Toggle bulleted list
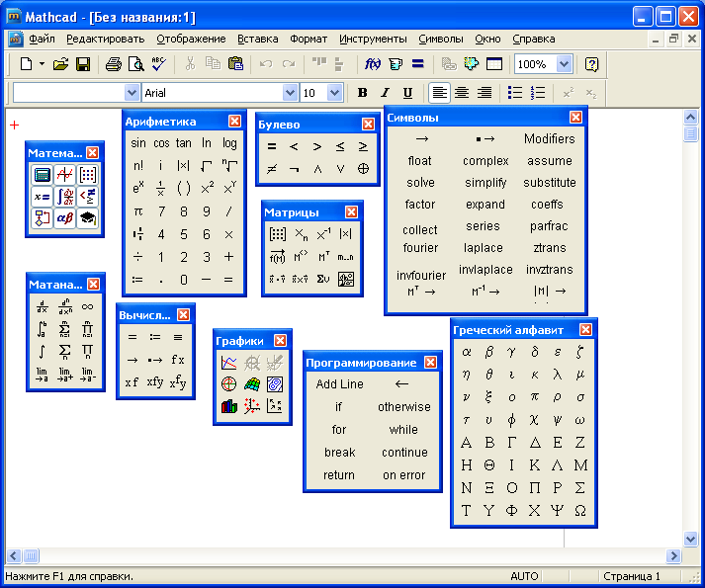Viewport: 705px width, 588px height. (x=515, y=93)
